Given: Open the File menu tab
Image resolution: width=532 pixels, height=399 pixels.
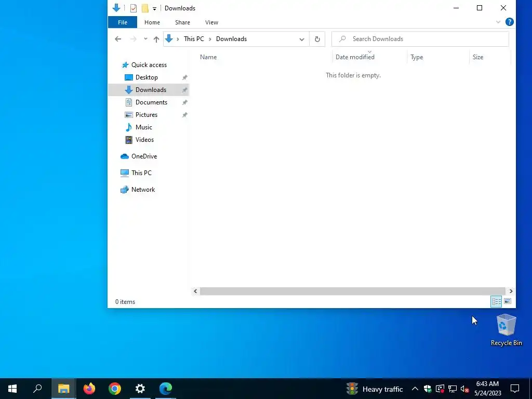Looking at the screenshot, I should coord(123,22).
